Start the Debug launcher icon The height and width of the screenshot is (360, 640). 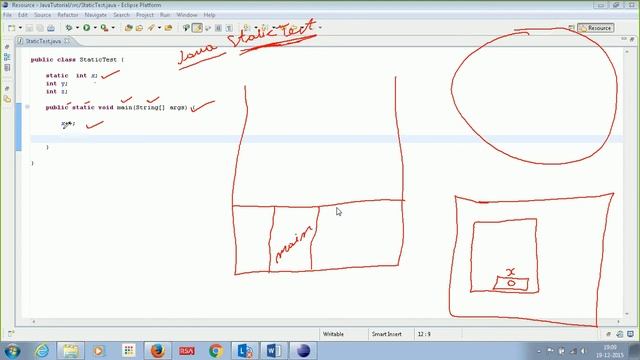pyautogui.click(x=69, y=28)
